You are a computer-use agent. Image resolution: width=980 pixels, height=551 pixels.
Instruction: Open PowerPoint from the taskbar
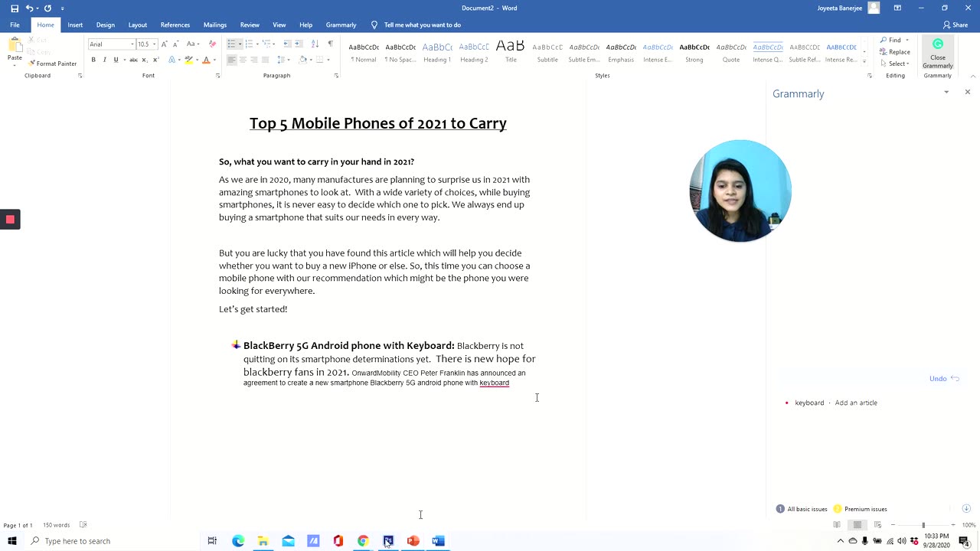click(413, 541)
